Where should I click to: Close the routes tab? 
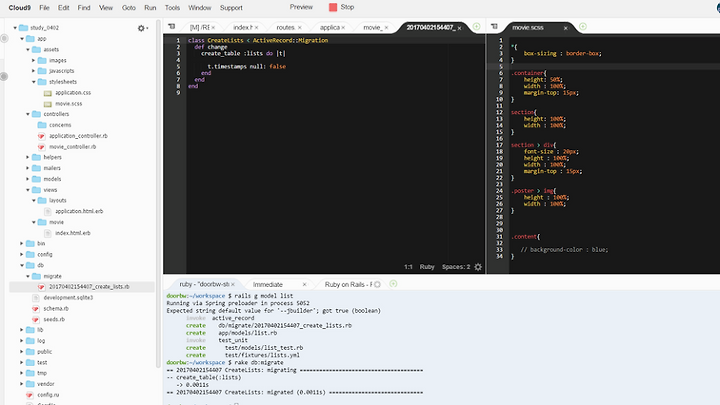point(299,28)
